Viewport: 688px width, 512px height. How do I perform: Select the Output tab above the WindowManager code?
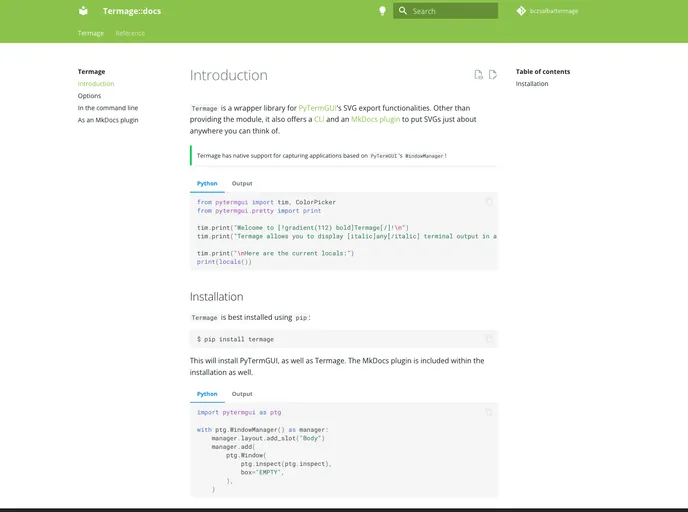point(242,394)
